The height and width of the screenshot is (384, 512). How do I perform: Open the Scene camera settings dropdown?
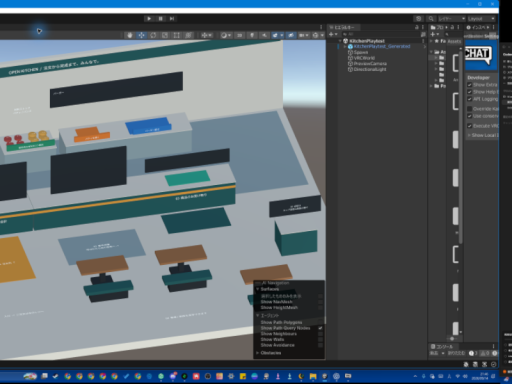pos(303,35)
